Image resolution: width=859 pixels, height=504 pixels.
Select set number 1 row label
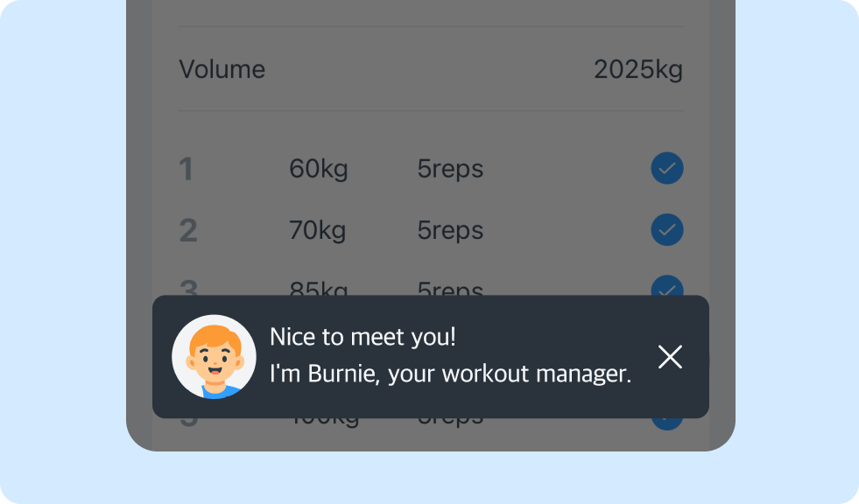[x=187, y=169]
